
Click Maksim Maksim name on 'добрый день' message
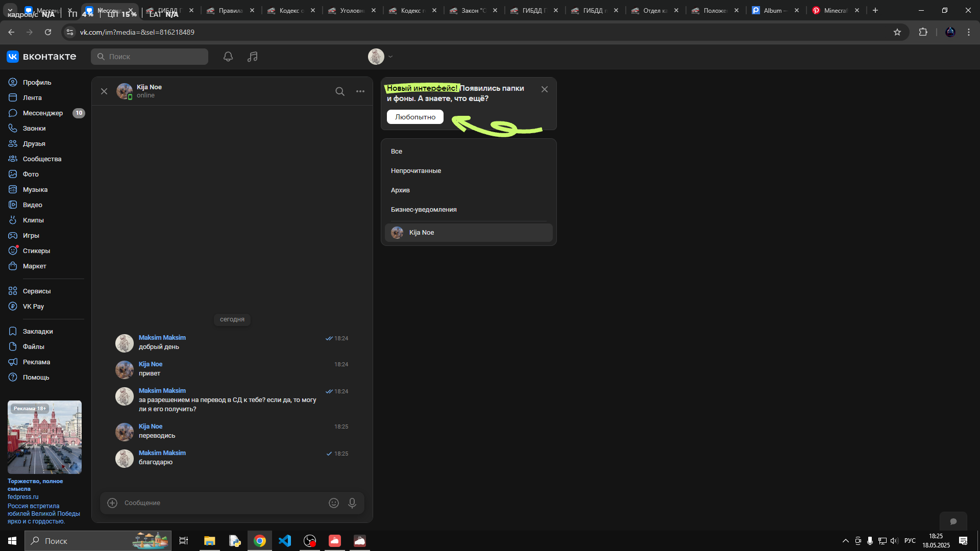pos(162,338)
